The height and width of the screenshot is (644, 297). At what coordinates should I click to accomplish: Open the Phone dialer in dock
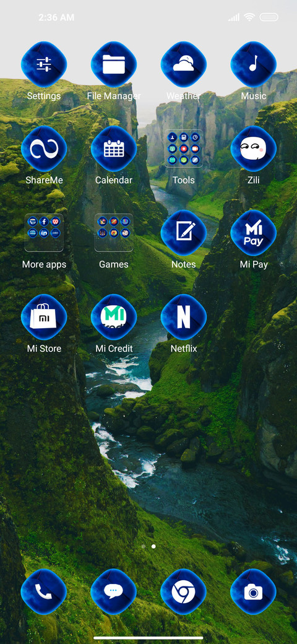(x=44, y=592)
